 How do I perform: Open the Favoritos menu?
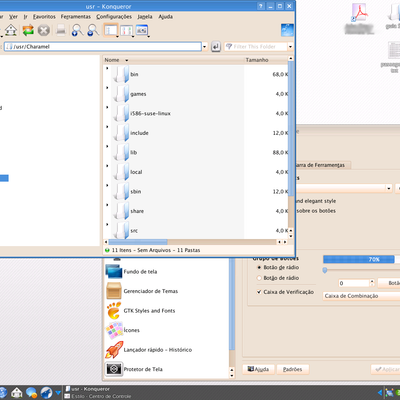point(44,16)
